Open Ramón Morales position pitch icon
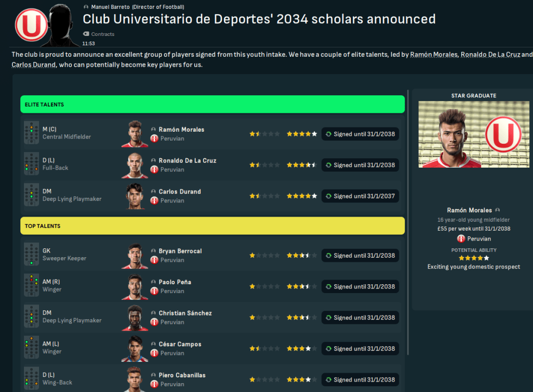The width and height of the screenshot is (533, 392). 31,134
